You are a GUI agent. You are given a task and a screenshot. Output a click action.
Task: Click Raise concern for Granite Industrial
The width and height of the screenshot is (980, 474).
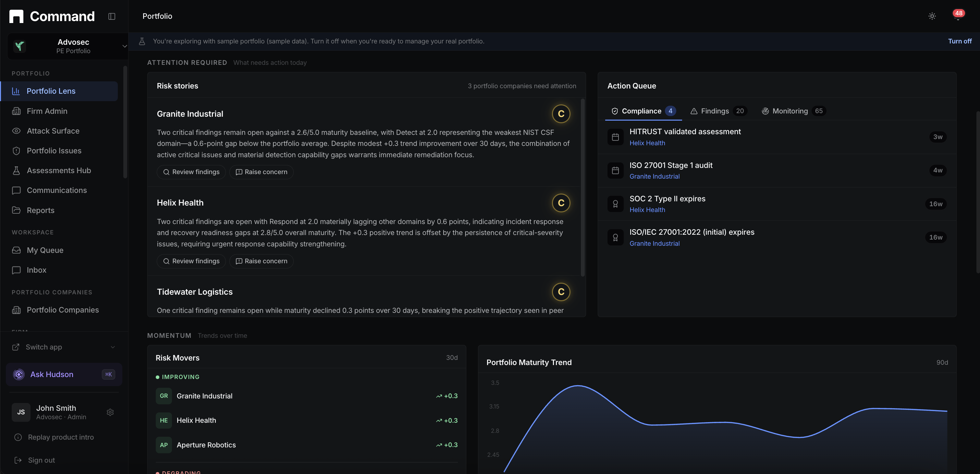261,172
